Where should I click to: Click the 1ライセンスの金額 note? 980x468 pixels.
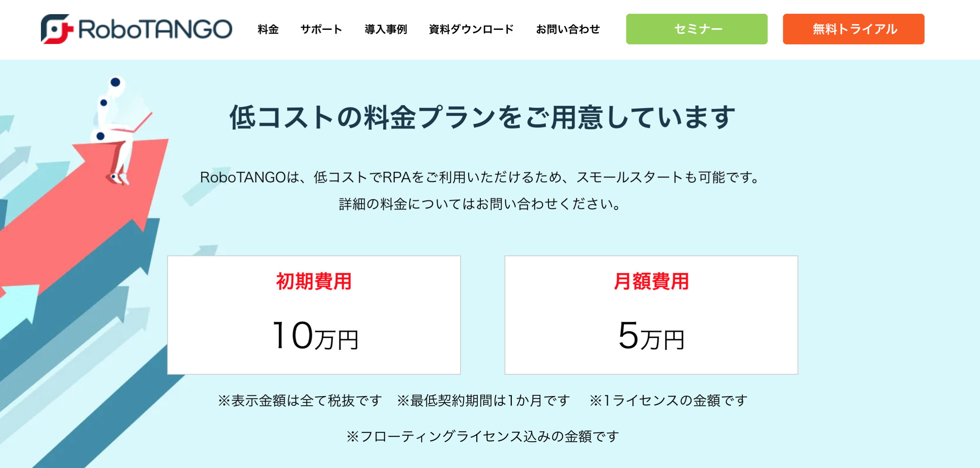[668, 401]
